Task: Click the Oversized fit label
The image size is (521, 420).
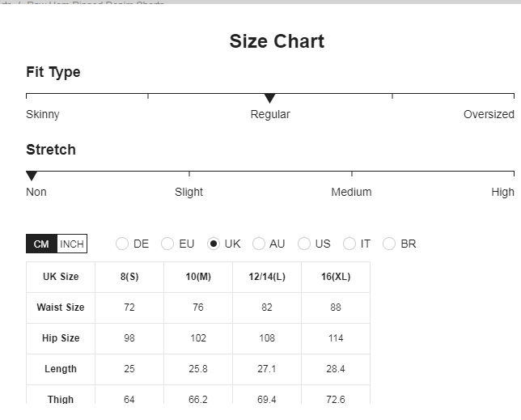Action: pyautogui.click(x=489, y=115)
